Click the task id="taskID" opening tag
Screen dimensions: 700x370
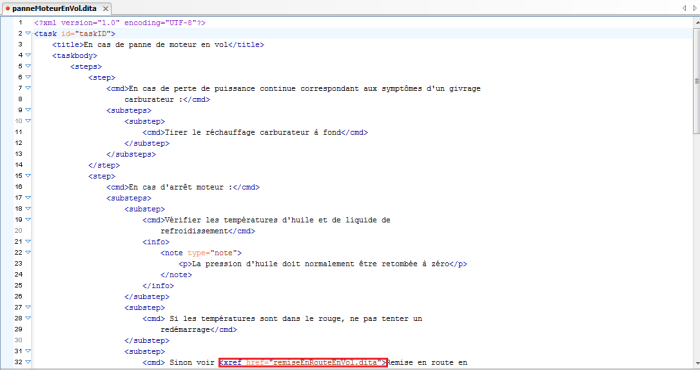click(75, 33)
